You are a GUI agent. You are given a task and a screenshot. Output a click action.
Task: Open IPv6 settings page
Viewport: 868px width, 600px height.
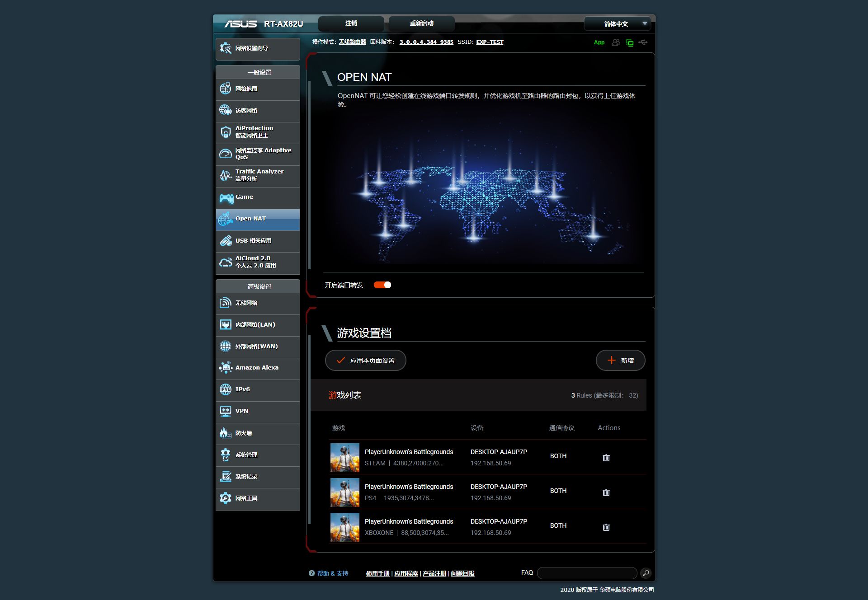click(x=258, y=390)
